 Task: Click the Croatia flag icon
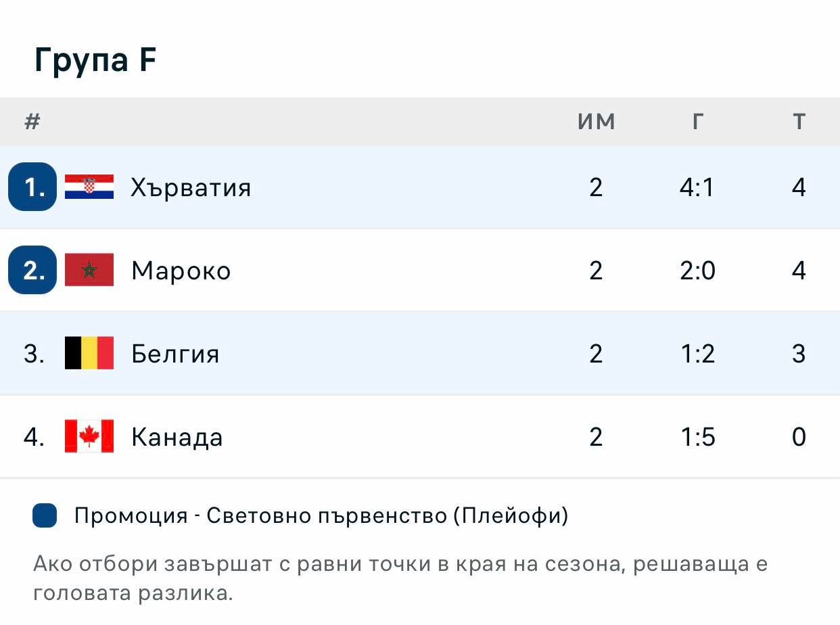coord(89,187)
